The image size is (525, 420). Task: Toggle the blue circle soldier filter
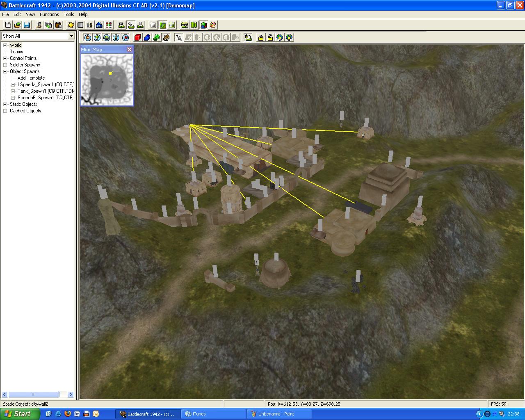[x=116, y=38]
